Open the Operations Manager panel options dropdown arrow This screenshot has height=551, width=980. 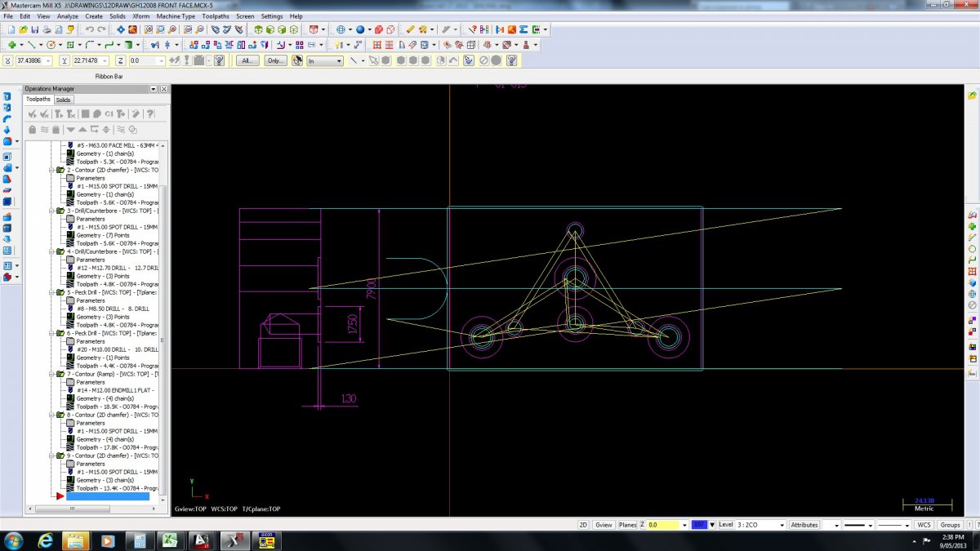[x=153, y=88]
